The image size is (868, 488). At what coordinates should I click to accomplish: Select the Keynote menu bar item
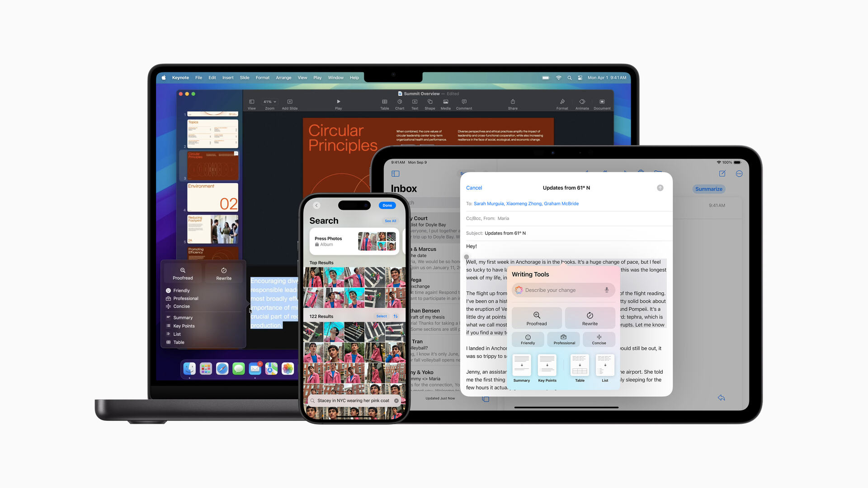tap(180, 77)
